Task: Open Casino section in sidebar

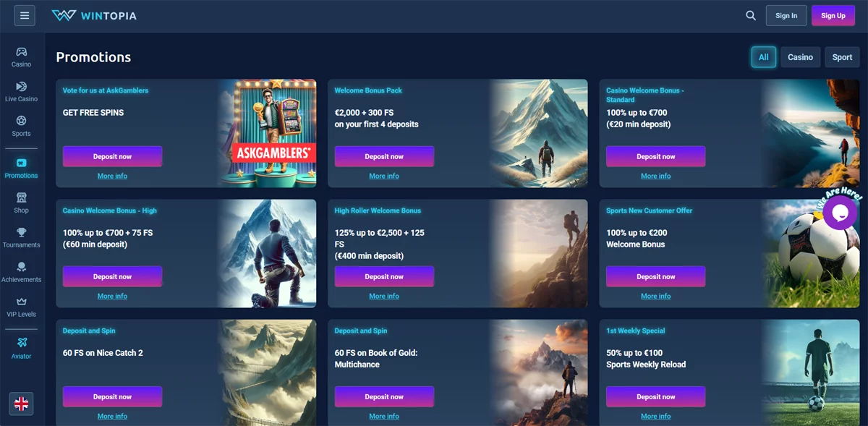Action: [22, 56]
